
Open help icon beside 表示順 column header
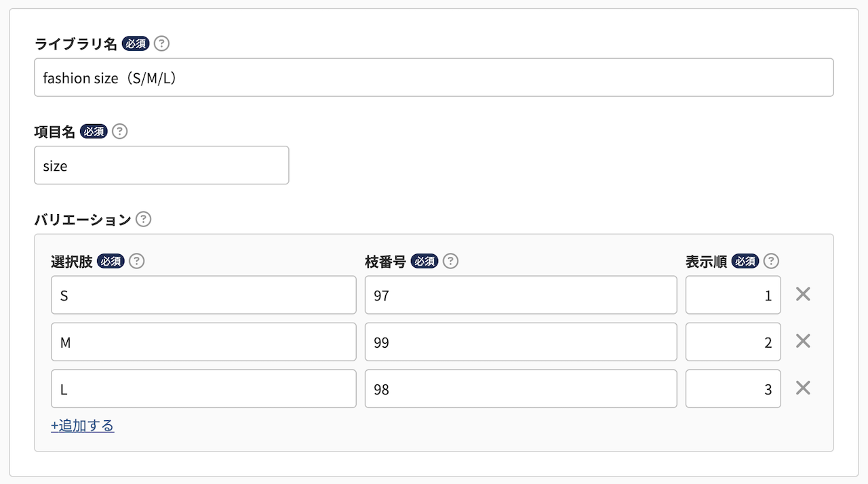[771, 261]
